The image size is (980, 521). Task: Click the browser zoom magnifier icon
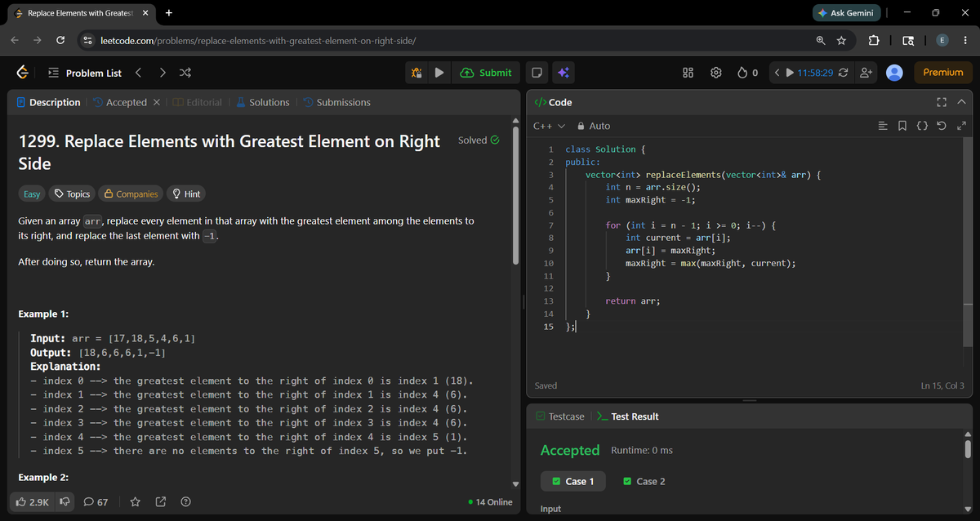coord(821,40)
